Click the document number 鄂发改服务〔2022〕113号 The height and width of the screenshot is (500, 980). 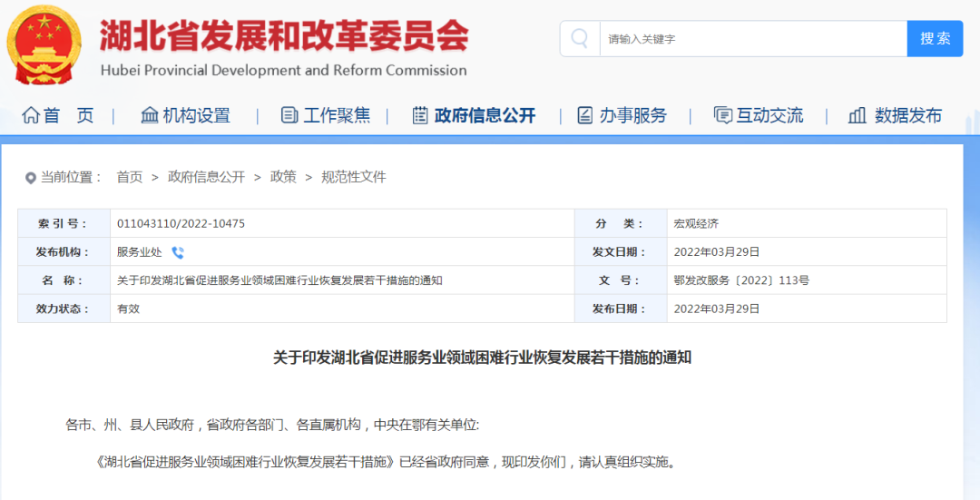pos(741,280)
